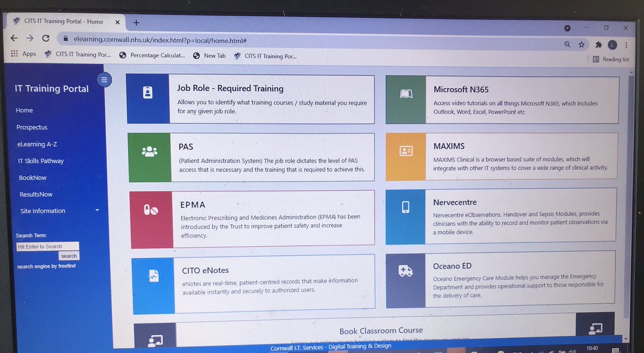This screenshot has width=644, height=353.
Task: Open Prospectus in sidebar
Action: tap(32, 127)
